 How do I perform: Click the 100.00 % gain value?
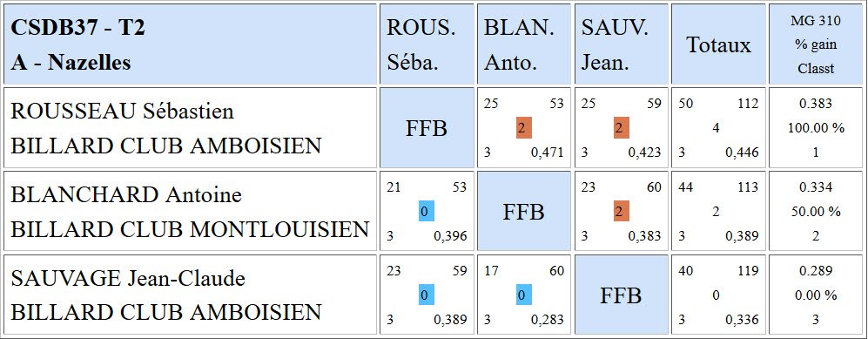(x=816, y=128)
